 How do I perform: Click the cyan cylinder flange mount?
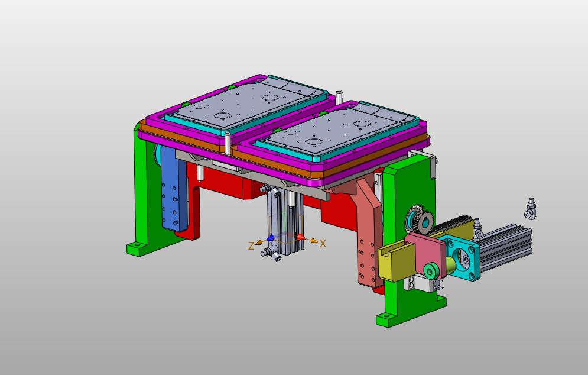point(462,257)
